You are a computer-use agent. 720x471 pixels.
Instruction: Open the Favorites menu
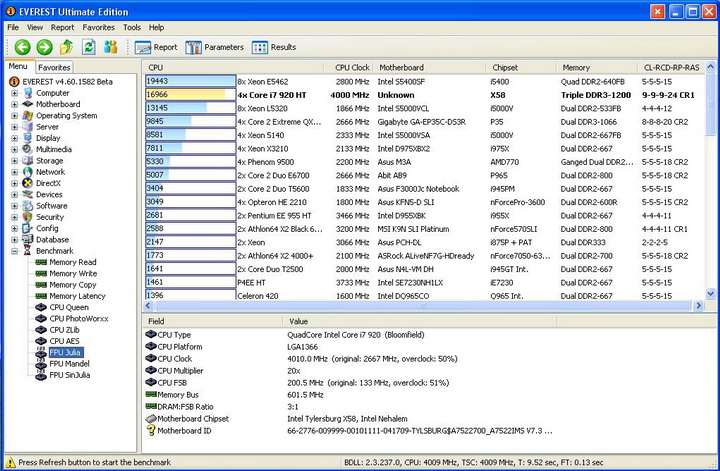tap(99, 28)
